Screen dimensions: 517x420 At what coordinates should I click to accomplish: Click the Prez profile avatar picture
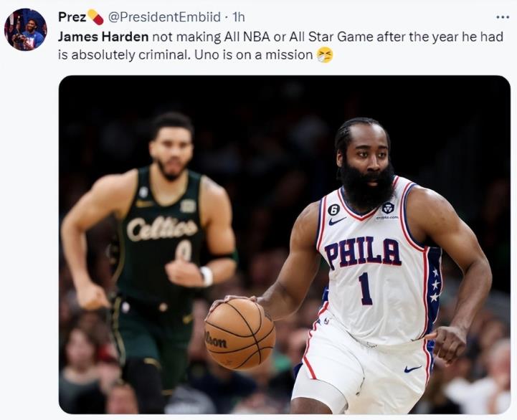(x=25, y=29)
